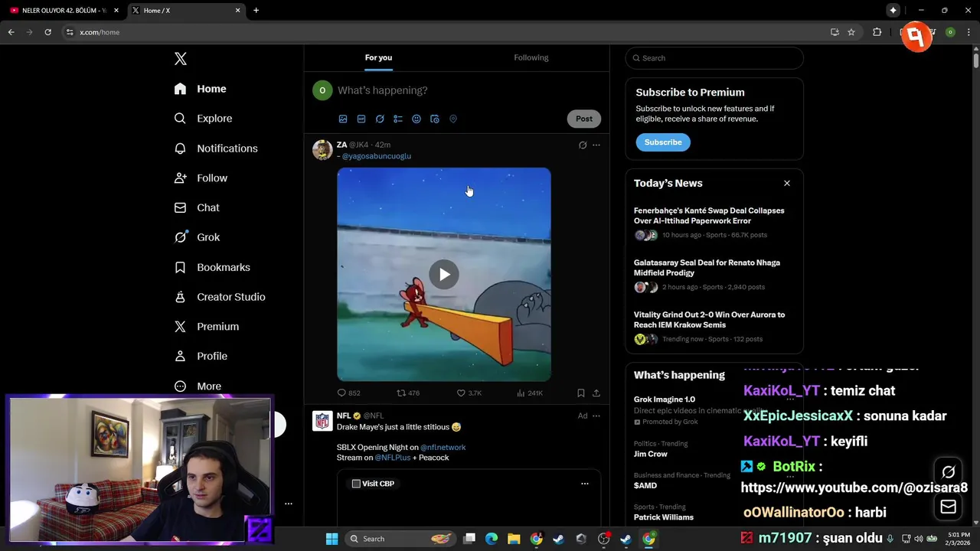Open Windows Start menu

332,539
